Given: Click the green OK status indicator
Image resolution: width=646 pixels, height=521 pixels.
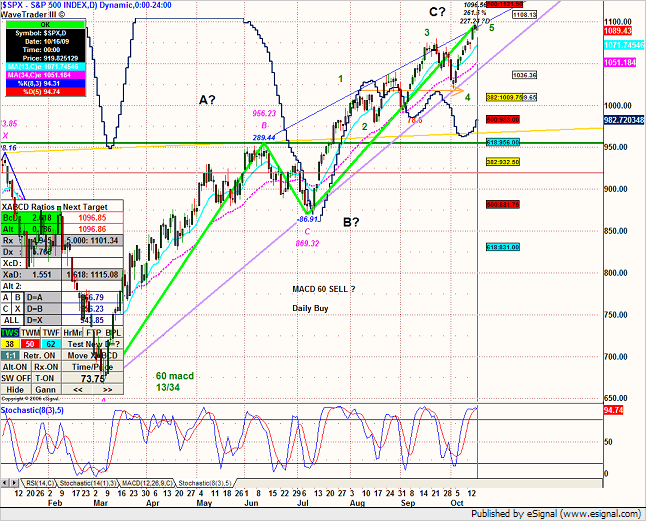Looking at the screenshot, I should (45, 25).
